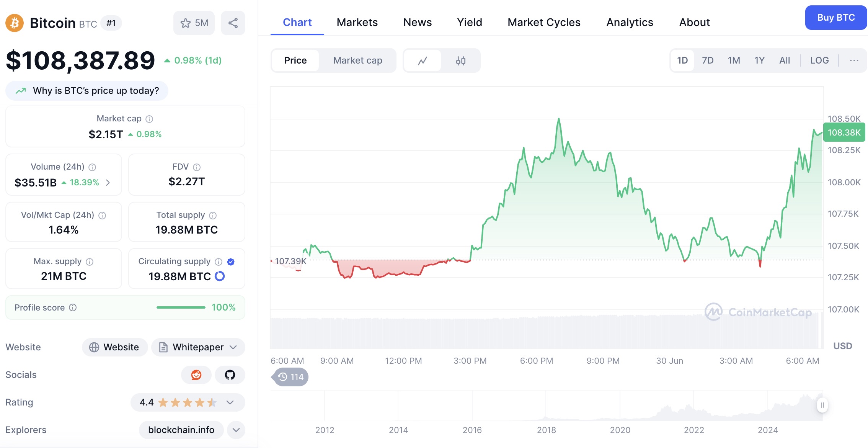This screenshot has width=868, height=448.
Task: Click the USD currency label on chart
Action: click(842, 346)
